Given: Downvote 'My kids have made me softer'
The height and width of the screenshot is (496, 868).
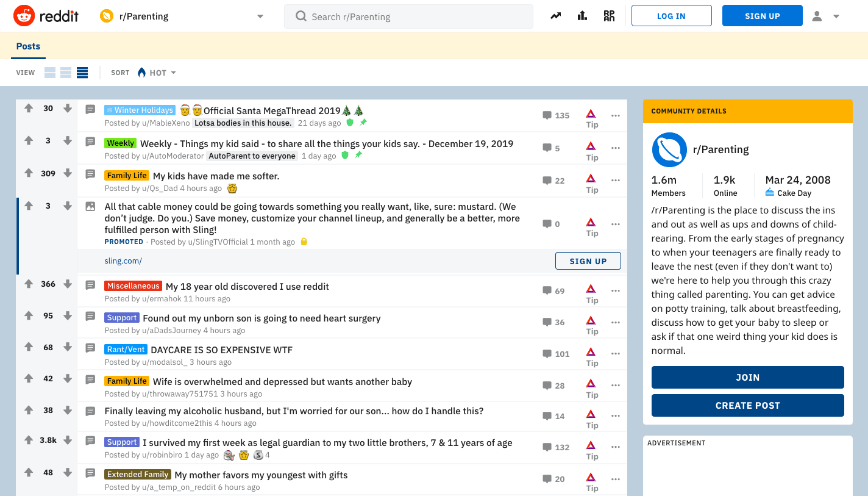Looking at the screenshot, I should point(68,173).
